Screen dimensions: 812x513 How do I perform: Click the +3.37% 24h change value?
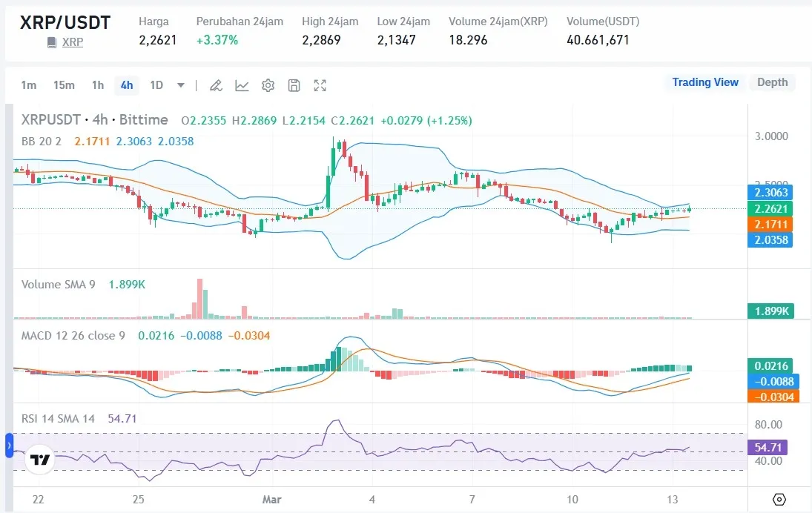point(217,40)
